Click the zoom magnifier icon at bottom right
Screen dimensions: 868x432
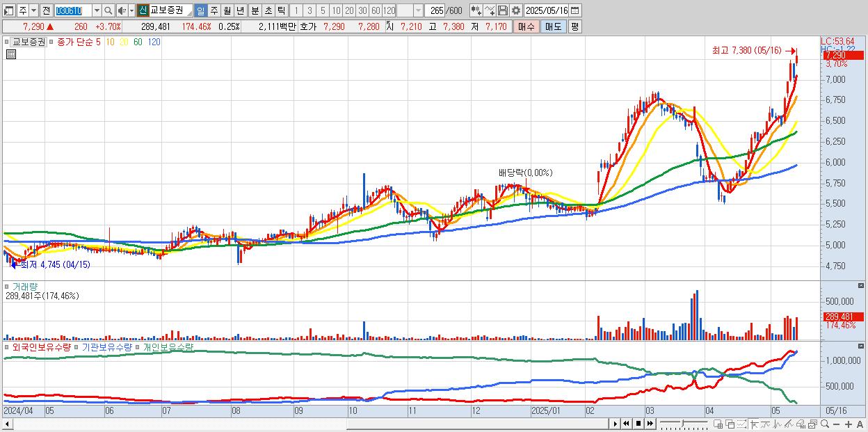(825, 424)
